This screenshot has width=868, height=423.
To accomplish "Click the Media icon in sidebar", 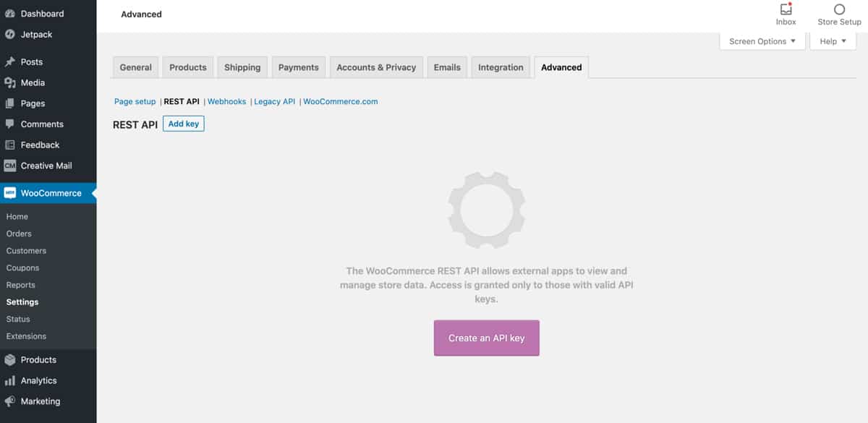I will coord(10,82).
